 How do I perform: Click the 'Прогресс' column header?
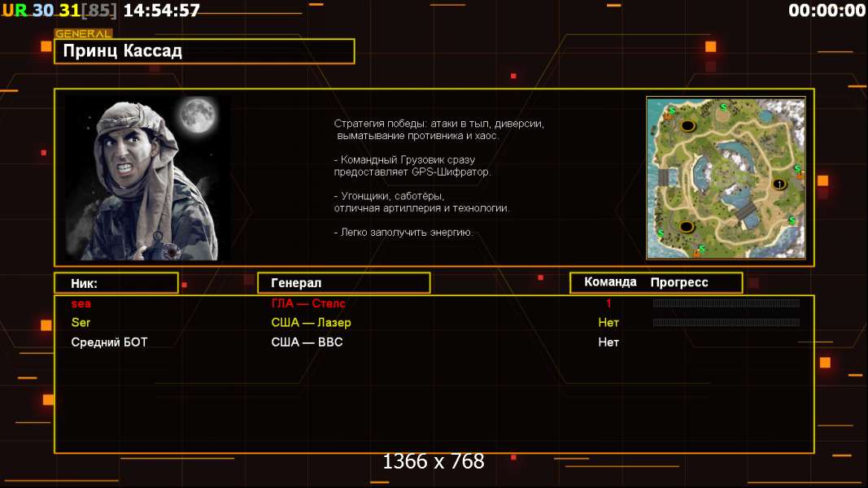tap(679, 282)
